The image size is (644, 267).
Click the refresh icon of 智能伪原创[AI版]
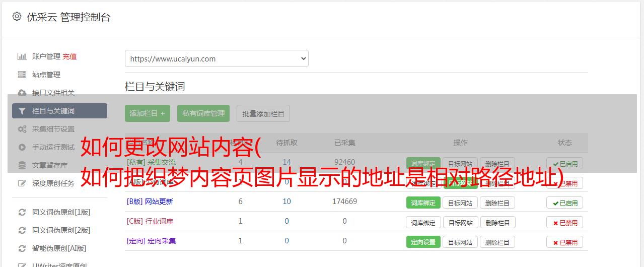coord(22,248)
